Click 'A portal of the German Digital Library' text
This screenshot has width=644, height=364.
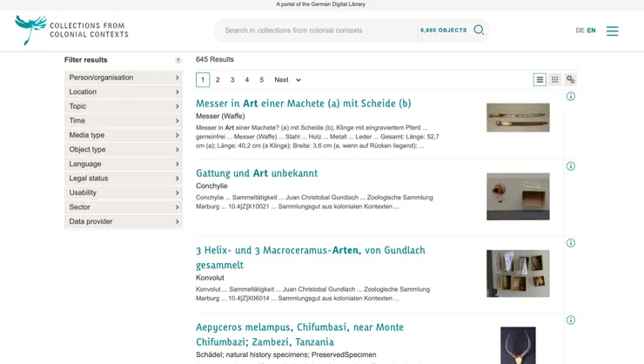[x=320, y=4]
